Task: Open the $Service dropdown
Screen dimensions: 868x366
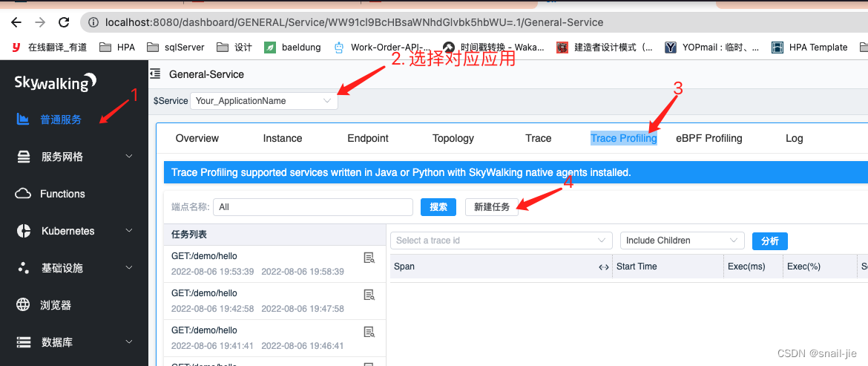Action: click(263, 101)
